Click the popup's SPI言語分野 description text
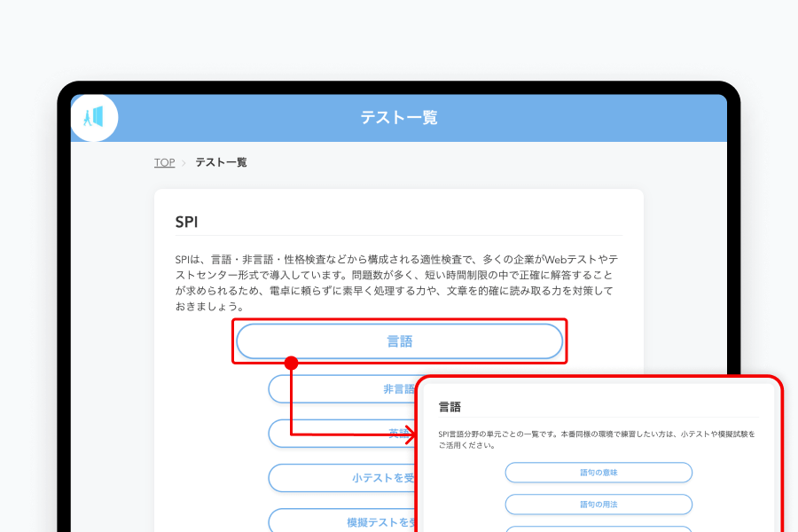798x532 pixels. coord(596,440)
